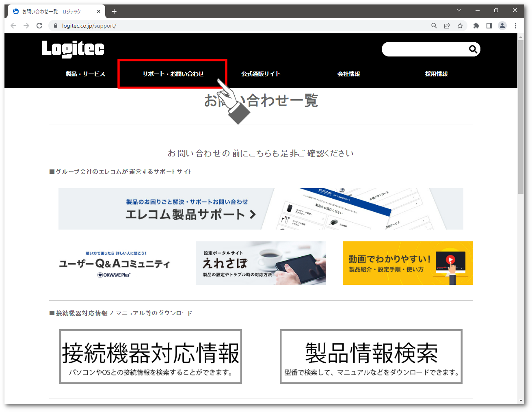Click the site search magnifier icon

coord(473,49)
